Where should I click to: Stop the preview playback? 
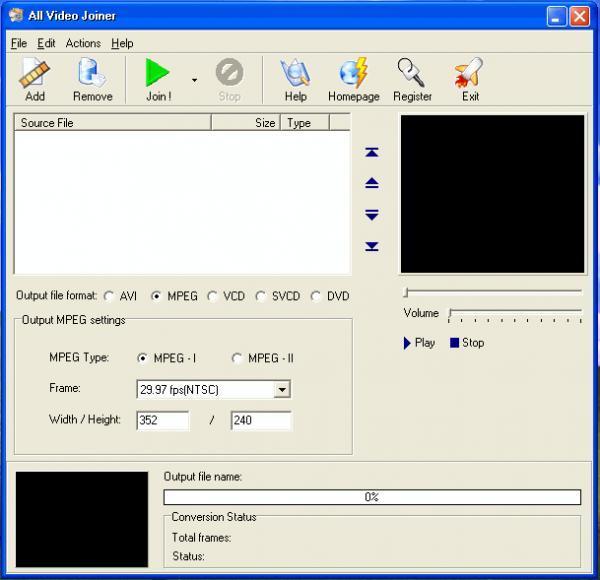click(467, 343)
